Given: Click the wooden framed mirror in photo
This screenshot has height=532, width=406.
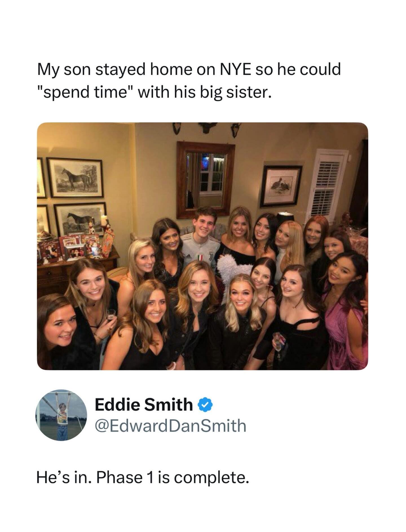Looking at the screenshot, I should pos(206,180).
